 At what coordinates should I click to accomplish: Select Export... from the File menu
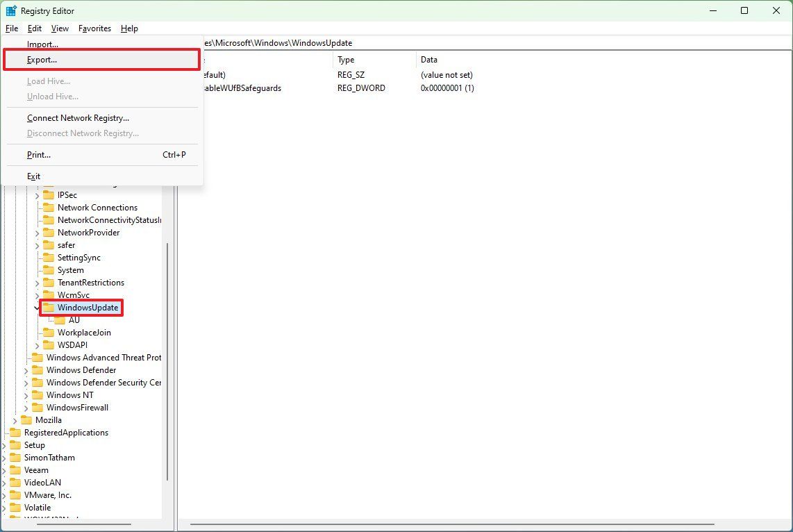(43, 59)
